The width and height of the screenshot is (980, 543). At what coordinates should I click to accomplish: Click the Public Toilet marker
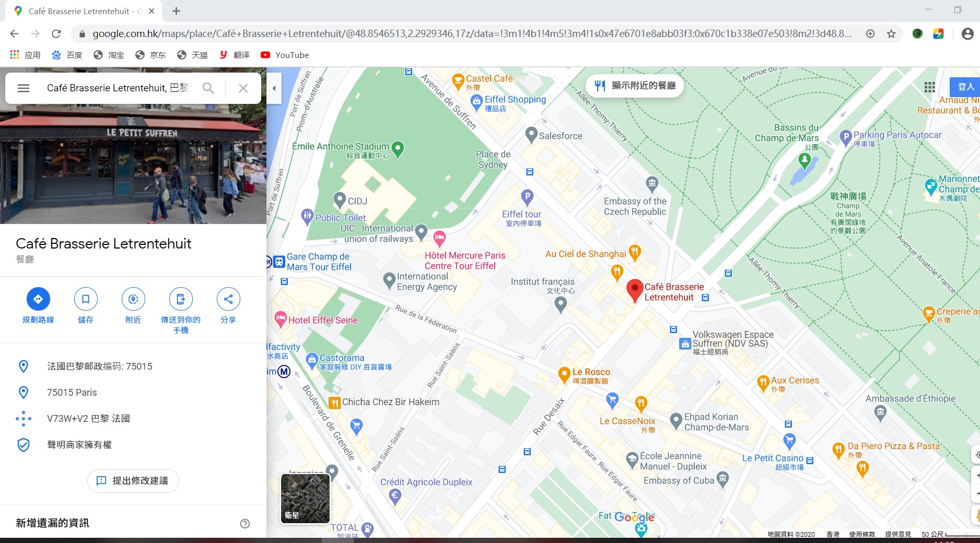[307, 216]
